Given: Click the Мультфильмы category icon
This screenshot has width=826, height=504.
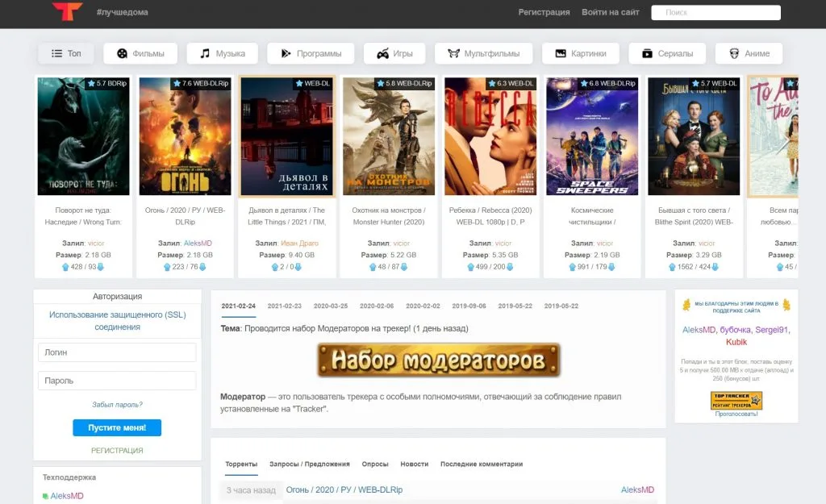Looking at the screenshot, I should 453,53.
